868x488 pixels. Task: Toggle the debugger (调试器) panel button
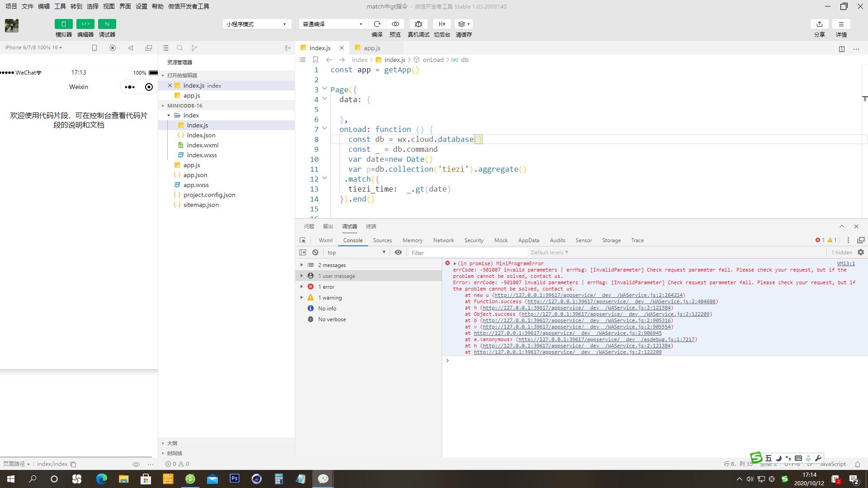click(107, 24)
